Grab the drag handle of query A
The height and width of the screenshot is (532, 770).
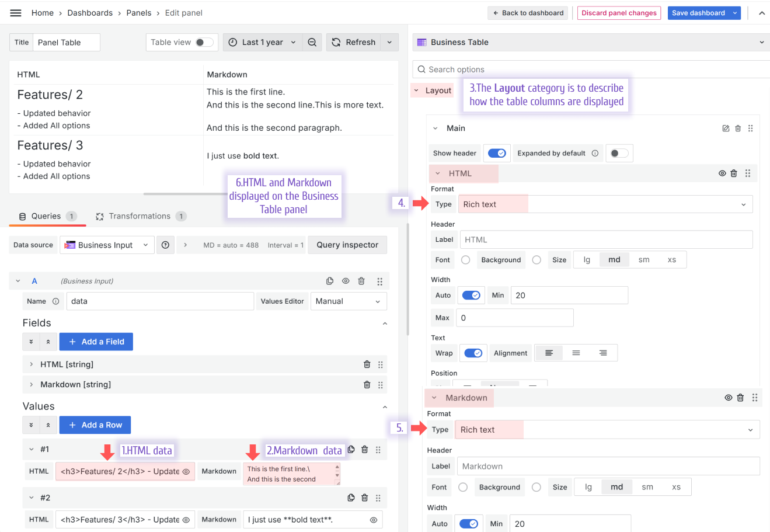[x=379, y=281]
